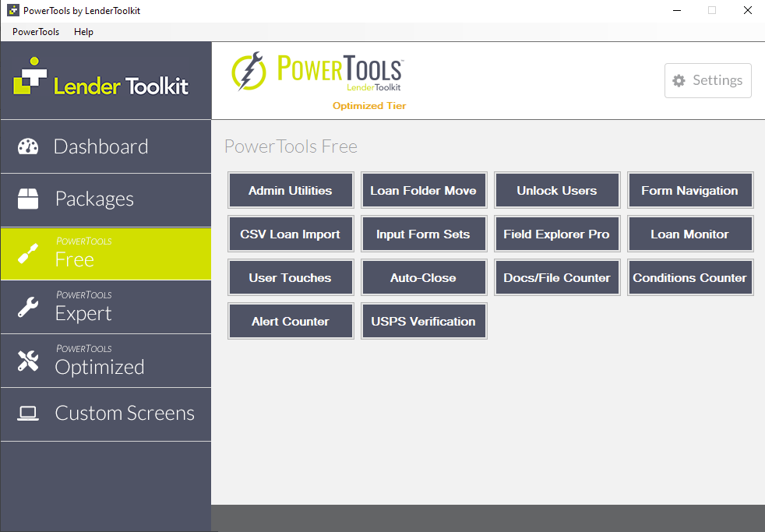Switch to the Custom Screens tab
Viewport: 765px width, 532px height.
(x=125, y=414)
